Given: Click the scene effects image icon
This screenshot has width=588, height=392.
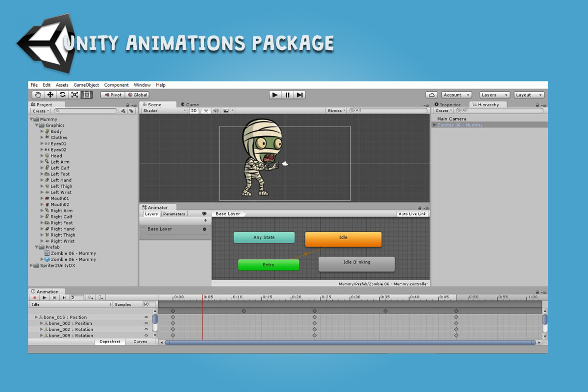Looking at the screenshot, I should (x=226, y=111).
